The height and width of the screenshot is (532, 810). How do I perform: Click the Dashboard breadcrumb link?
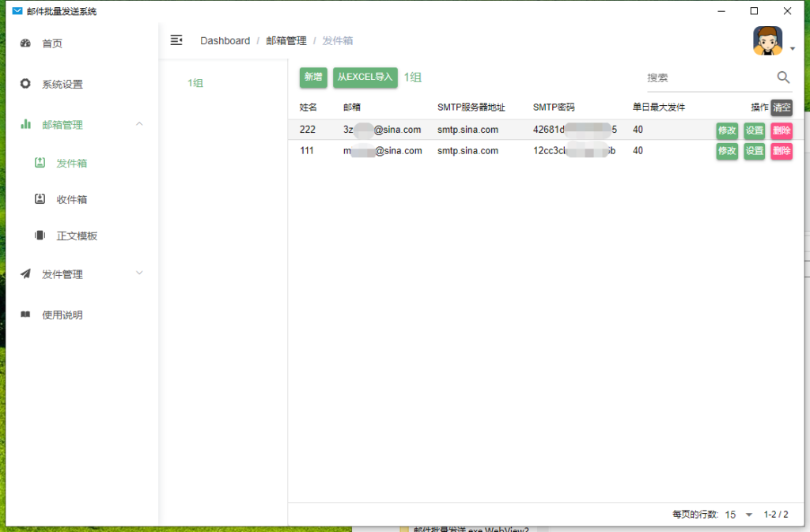pyautogui.click(x=225, y=41)
